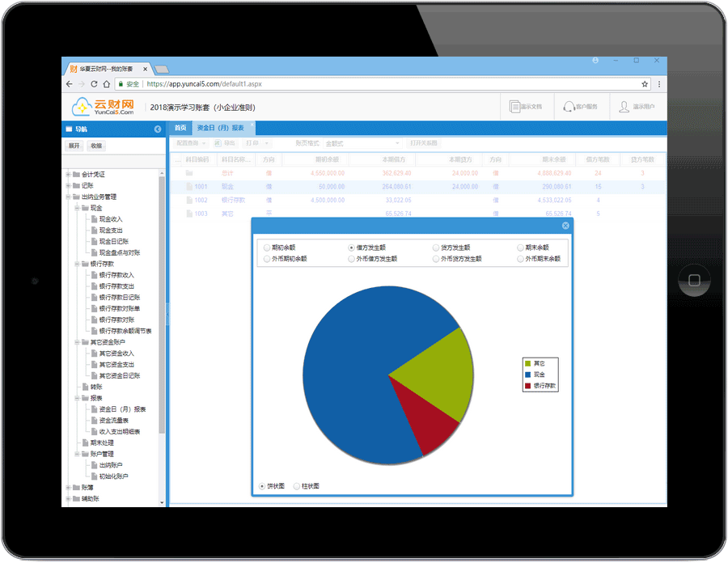Click the 演示文档 document icon
This screenshot has height=563, width=728.
515,107
